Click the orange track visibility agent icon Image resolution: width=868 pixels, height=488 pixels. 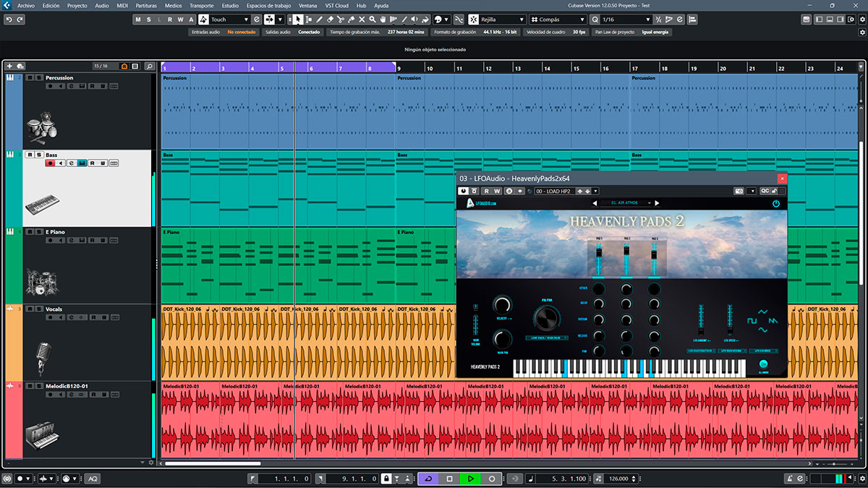tap(124, 67)
